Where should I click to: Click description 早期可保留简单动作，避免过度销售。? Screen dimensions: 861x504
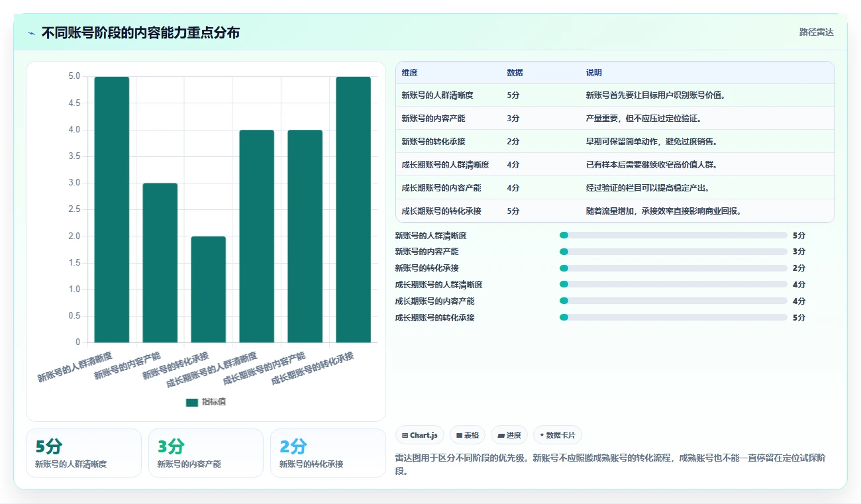pos(652,142)
